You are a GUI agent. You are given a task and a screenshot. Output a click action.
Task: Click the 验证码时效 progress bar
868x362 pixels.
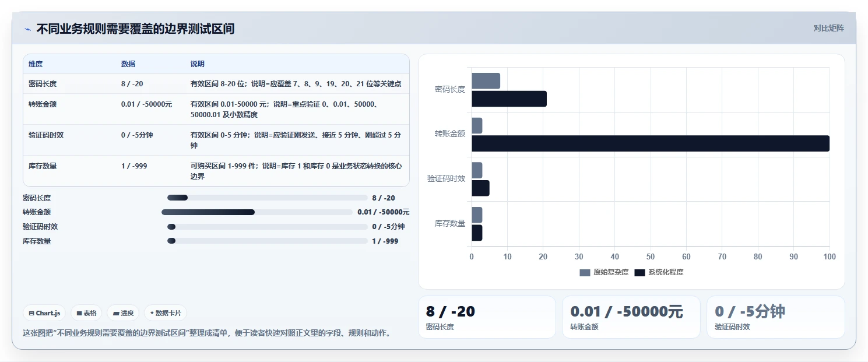(267, 227)
